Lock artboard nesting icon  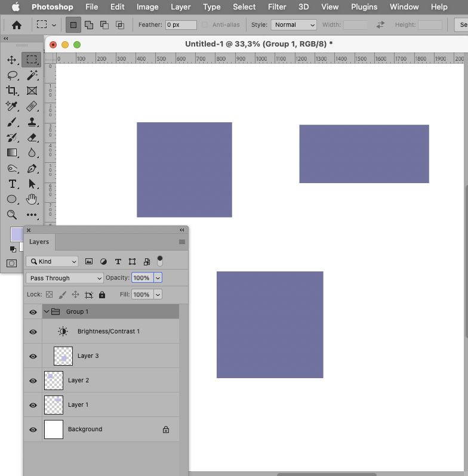click(x=89, y=295)
